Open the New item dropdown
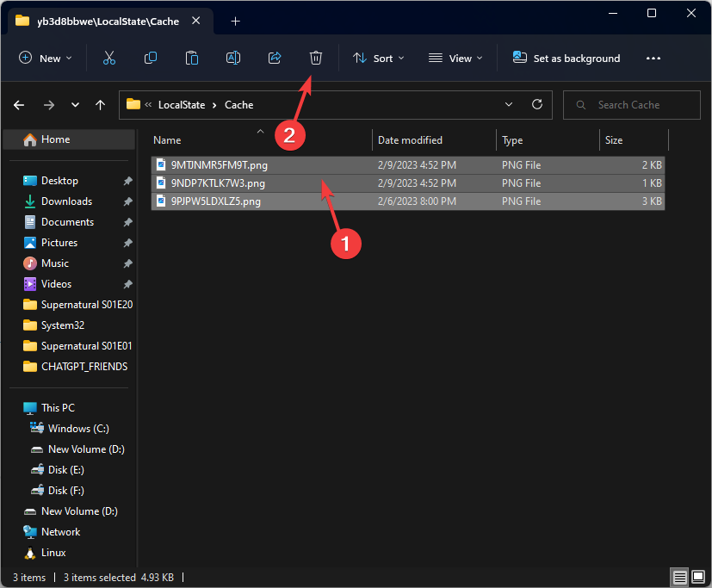 pos(46,58)
